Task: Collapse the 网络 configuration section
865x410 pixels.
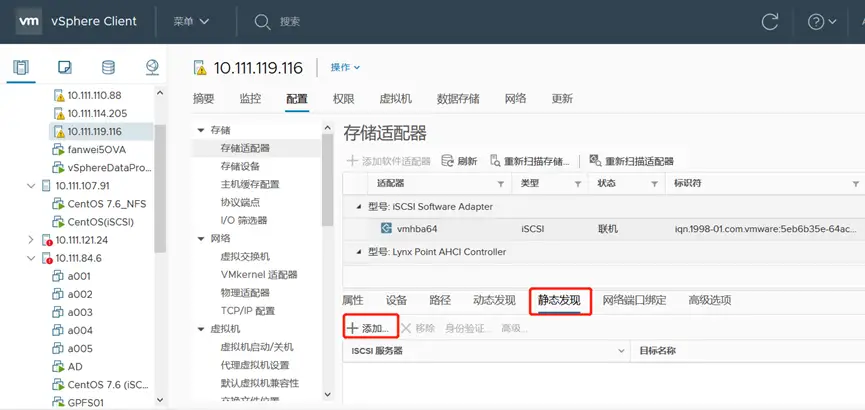Action: 201,238
